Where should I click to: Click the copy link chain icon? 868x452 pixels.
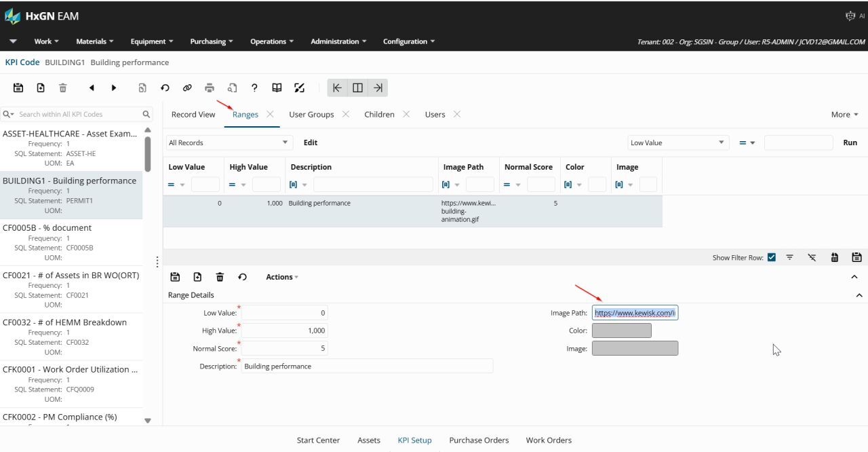187,88
